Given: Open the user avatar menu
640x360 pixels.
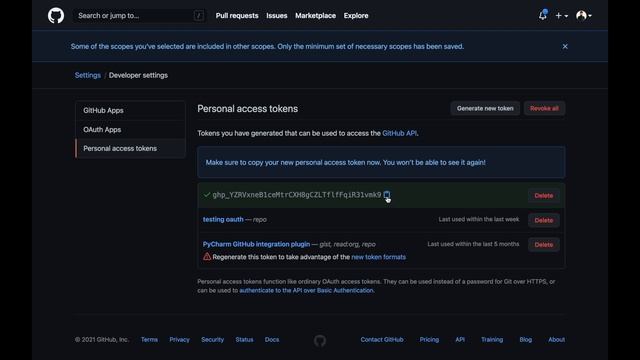Looking at the screenshot, I should pos(584,16).
